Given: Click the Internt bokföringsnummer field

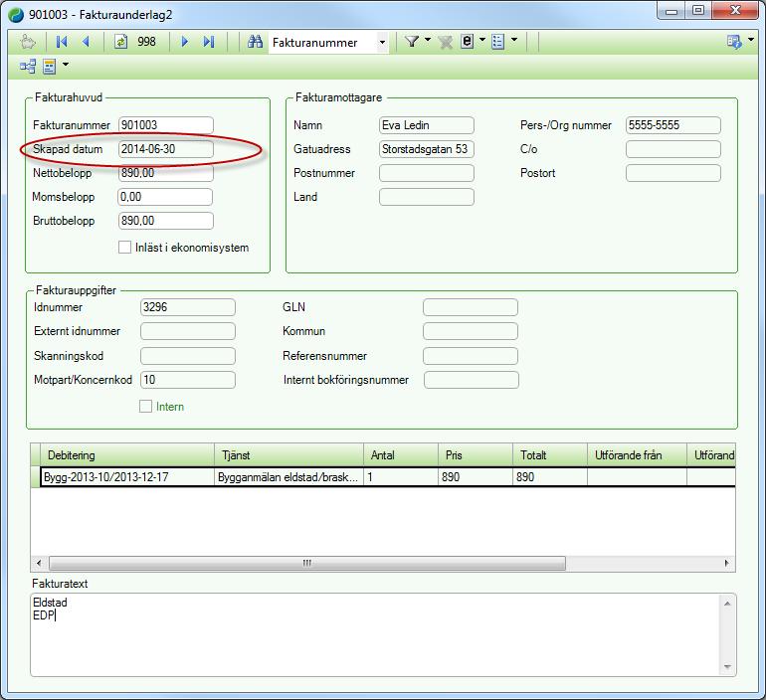Looking at the screenshot, I should click(x=472, y=380).
